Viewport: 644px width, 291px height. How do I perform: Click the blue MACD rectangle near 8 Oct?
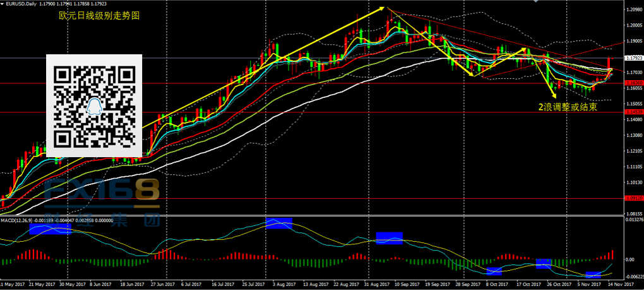[x=494, y=271]
